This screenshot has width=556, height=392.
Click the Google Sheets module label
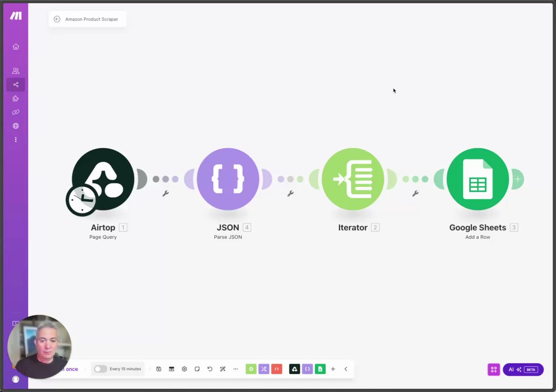coord(478,227)
